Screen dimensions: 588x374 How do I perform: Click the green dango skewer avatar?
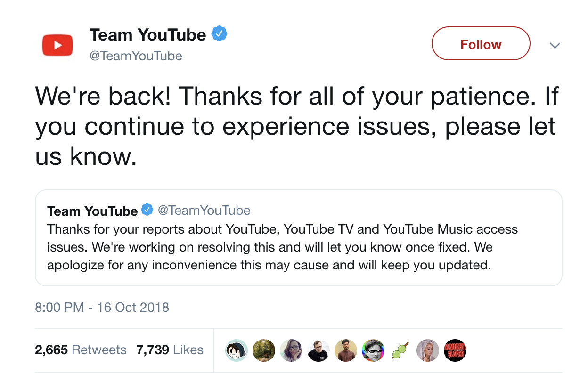tap(400, 350)
